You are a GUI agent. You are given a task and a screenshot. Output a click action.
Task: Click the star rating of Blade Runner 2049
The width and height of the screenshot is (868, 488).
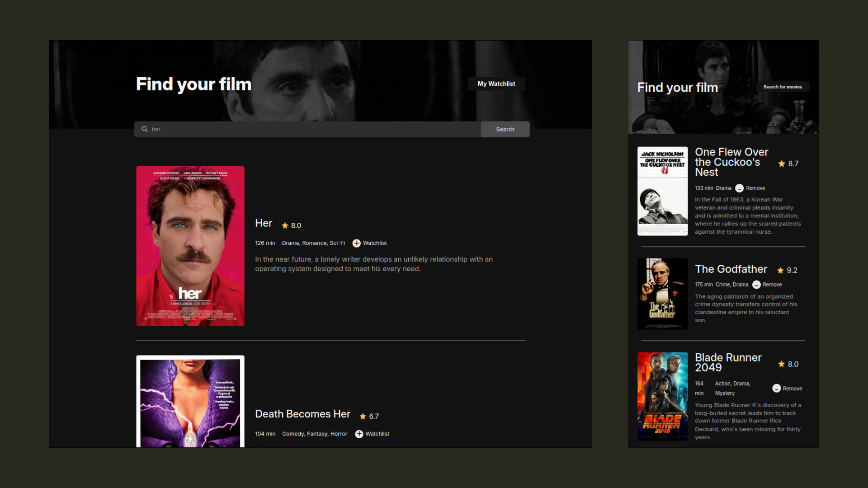[781, 364]
